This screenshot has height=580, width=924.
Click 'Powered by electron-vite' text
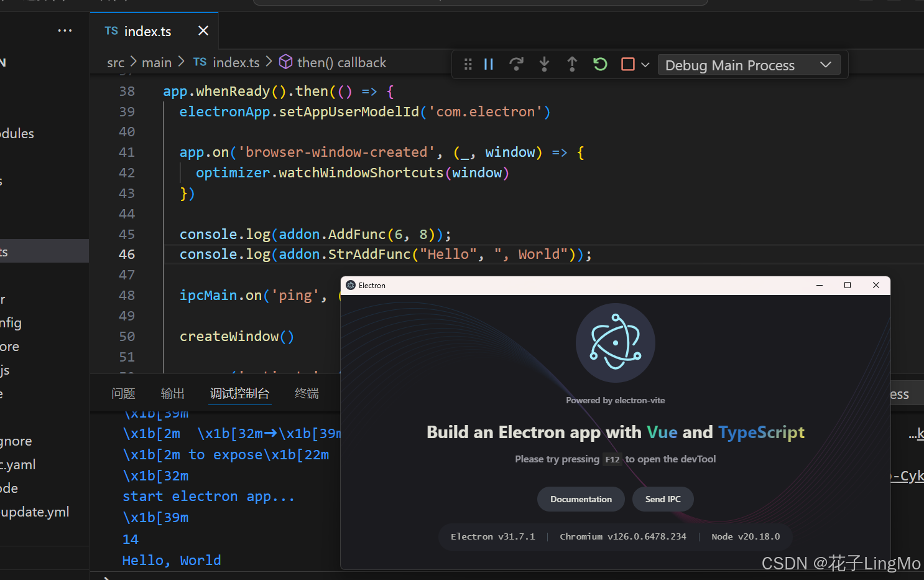point(616,400)
